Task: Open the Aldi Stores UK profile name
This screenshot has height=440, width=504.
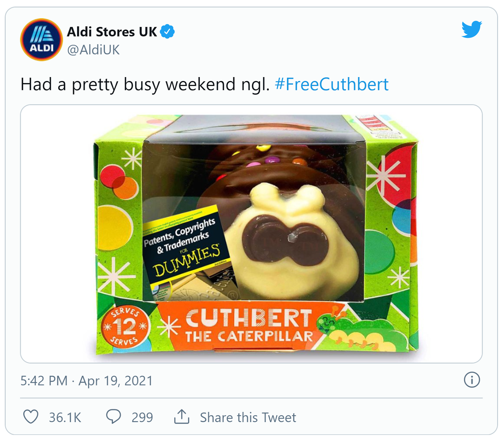Action: click(x=112, y=32)
